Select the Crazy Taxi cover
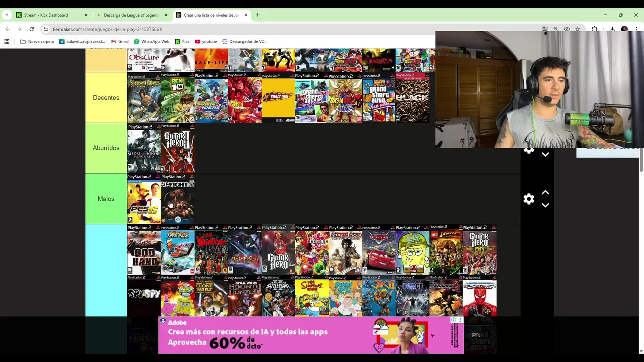Viewport: 644px width, 362px height. [278, 98]
